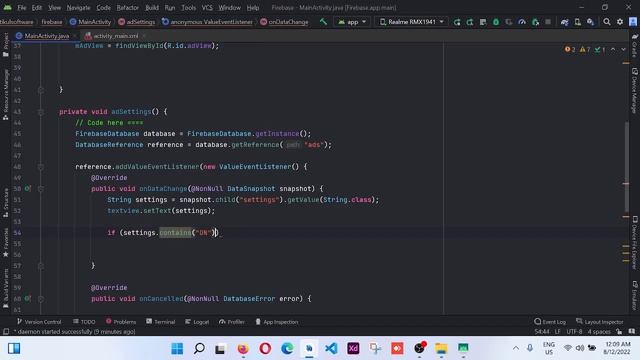Image resolution: width=640 pixels, height=360 pixels.
Task: Open Firefox from the taskbar
Action: point(243,349)
